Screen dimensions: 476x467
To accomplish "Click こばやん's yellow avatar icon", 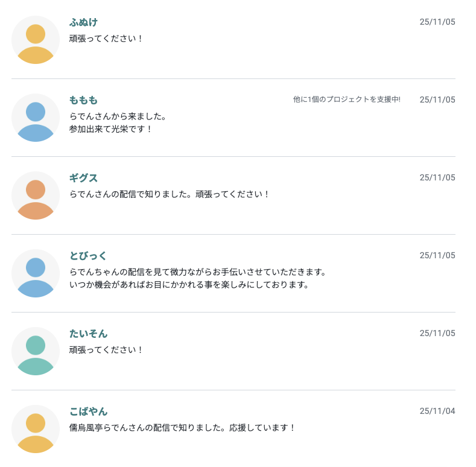I will [x=36, y=429].
